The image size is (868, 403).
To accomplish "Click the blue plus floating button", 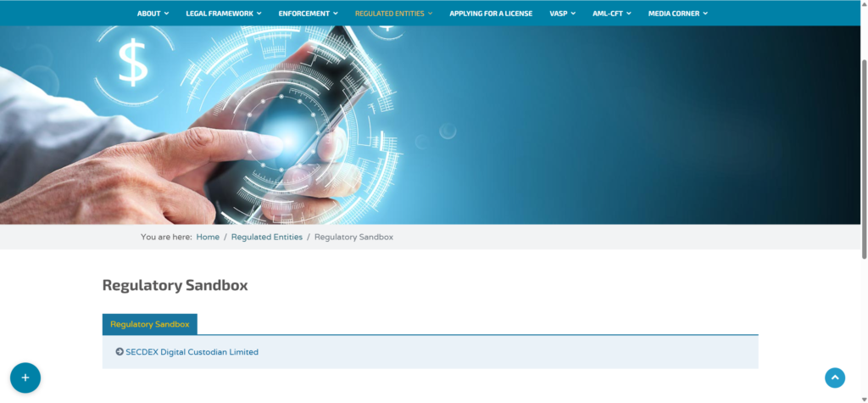I will click(x=25, y=378).
